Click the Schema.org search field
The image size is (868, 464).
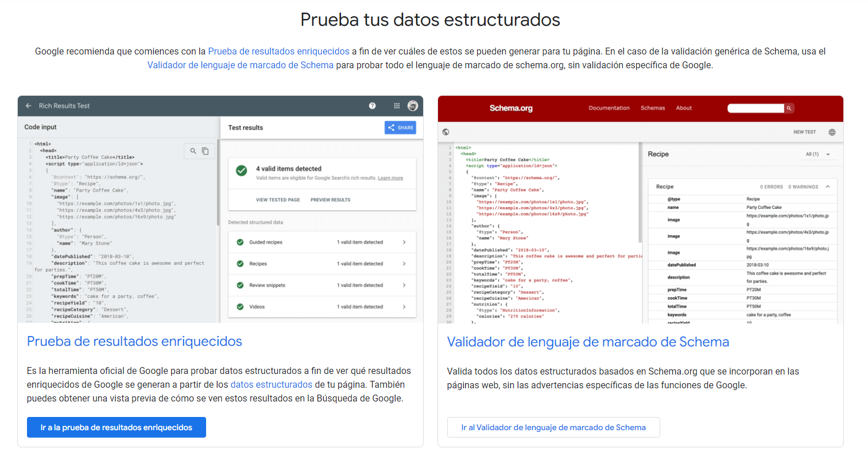point(755,108)
